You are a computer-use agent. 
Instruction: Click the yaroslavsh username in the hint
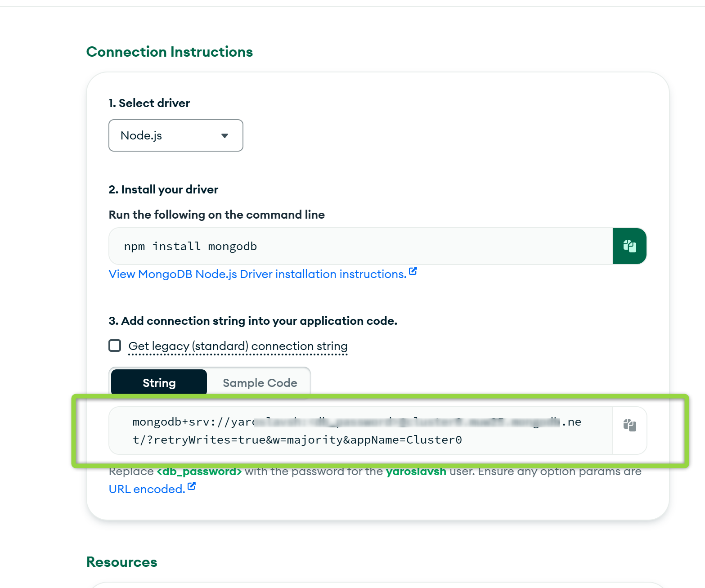[416, 471]
